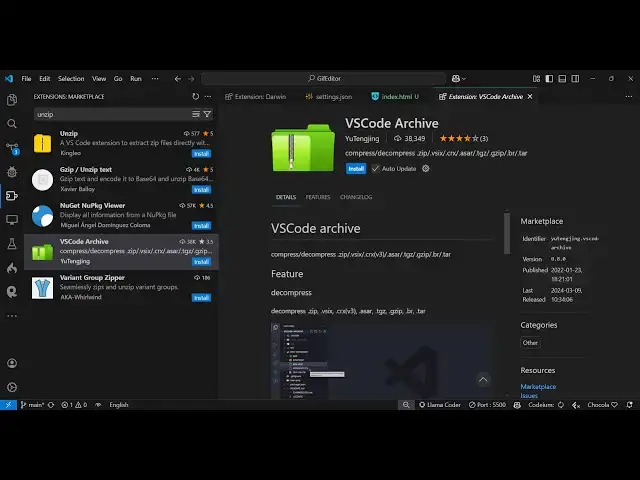This screenshot has width=640, height=480.
Task: Switch to settings.json tab
Action: pos(329,97)
